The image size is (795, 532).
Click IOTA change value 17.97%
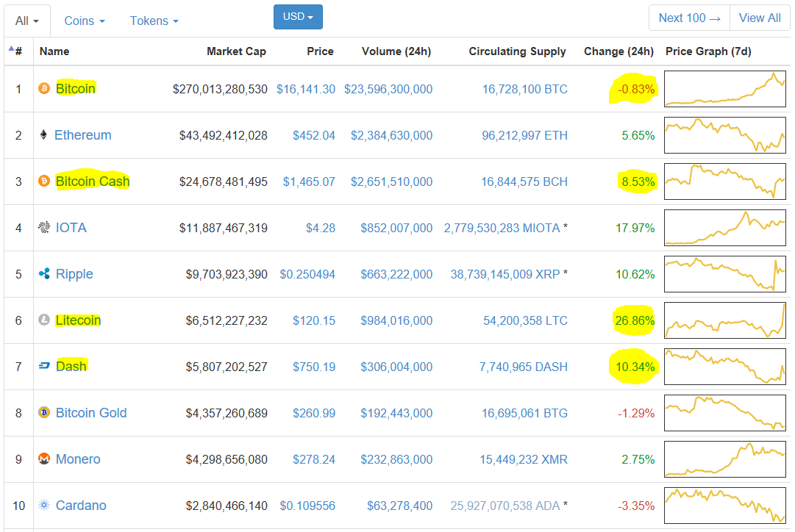click(x=635, y=228)
